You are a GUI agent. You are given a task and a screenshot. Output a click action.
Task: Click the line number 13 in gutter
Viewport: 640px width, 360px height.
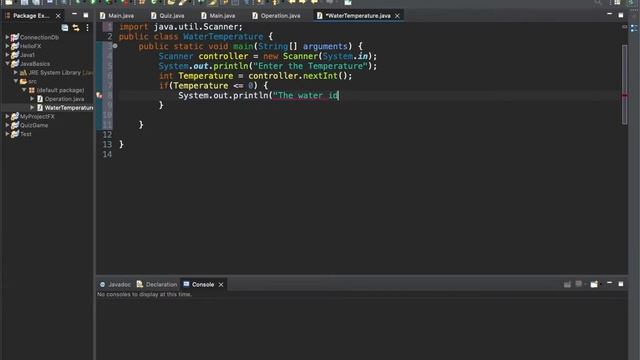click(107, 144)
